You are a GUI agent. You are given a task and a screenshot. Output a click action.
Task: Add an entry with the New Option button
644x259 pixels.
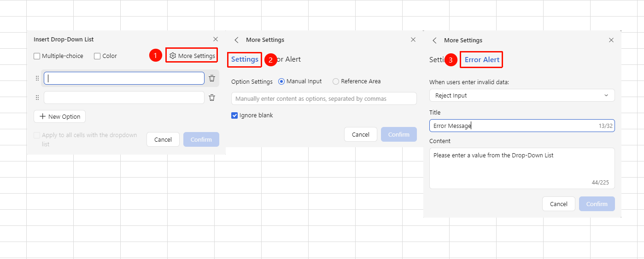(x=60, y=116)
